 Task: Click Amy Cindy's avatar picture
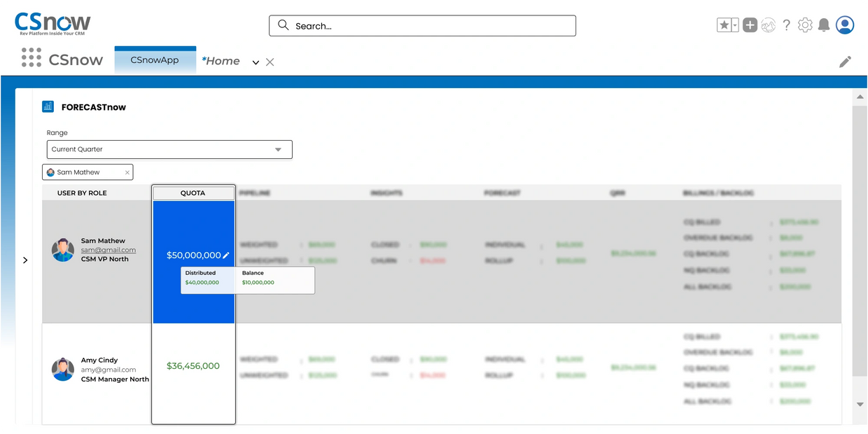coord(63,370)
